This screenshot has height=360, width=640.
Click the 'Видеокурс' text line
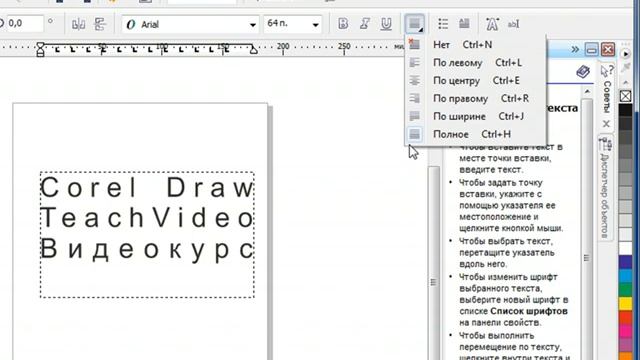(147, 249)
